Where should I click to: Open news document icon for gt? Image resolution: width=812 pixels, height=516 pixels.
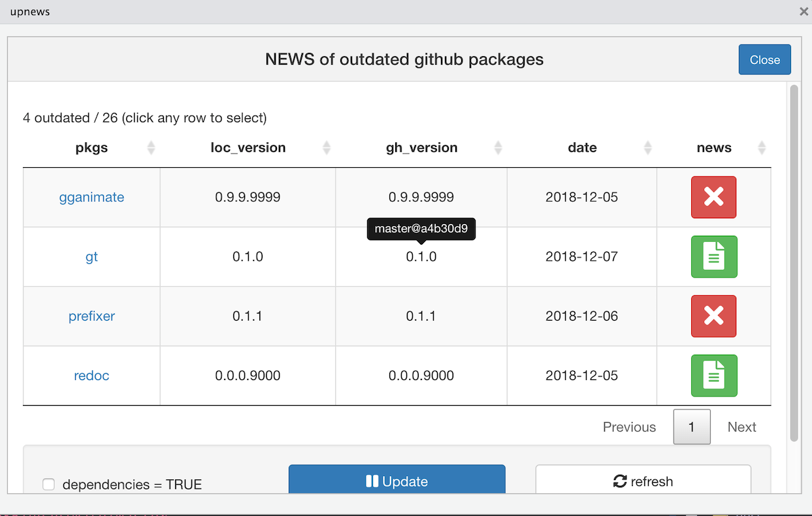click(713, 257)
